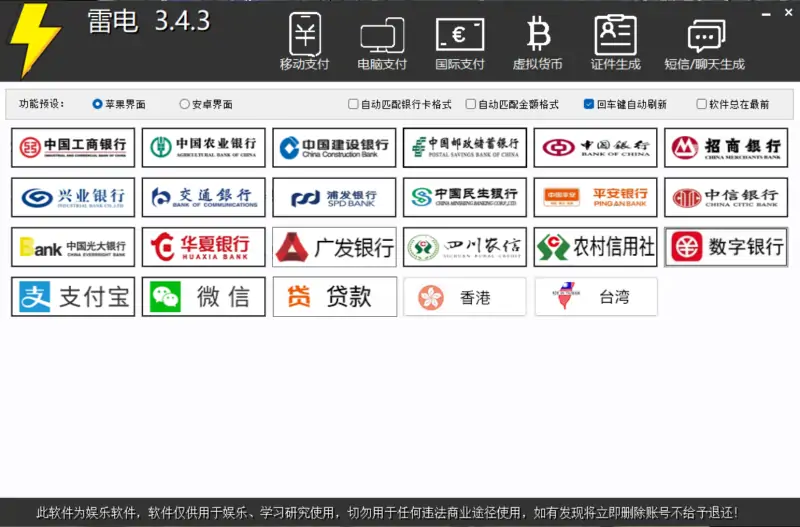This screenshot has width=800, height=527.
Task: Click the 支付宝 Alipay icon button
Action: click(73, 297)
